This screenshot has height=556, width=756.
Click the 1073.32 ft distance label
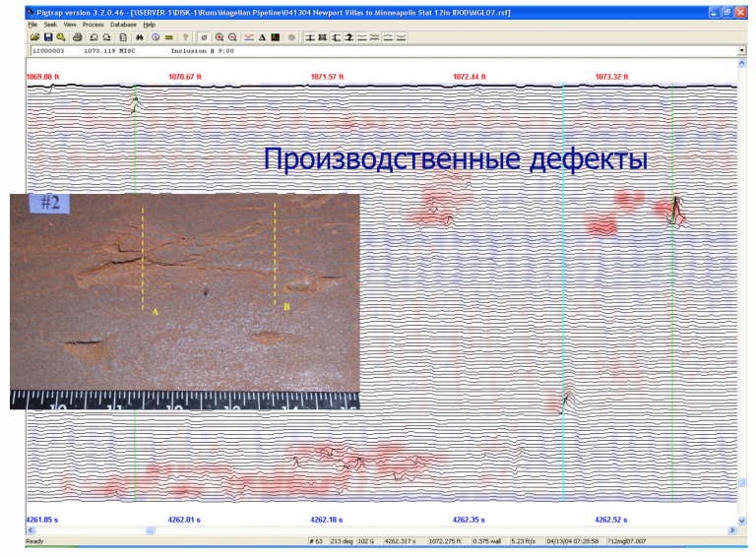pos(611,77)
